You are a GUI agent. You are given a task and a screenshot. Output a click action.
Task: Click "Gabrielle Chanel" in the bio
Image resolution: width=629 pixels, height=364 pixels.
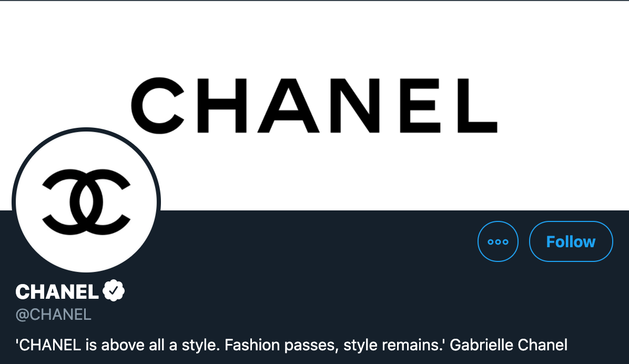pos(509,345)
